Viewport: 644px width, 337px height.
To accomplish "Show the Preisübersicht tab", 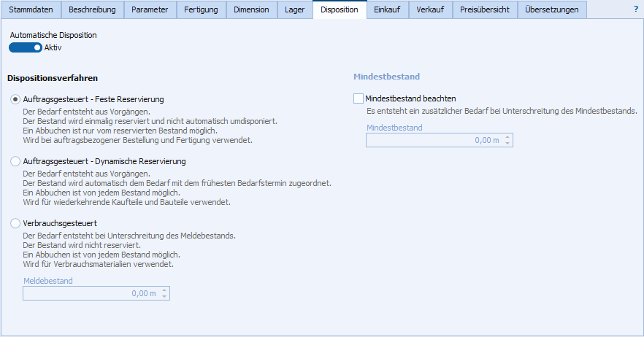I will pos(485,9).
